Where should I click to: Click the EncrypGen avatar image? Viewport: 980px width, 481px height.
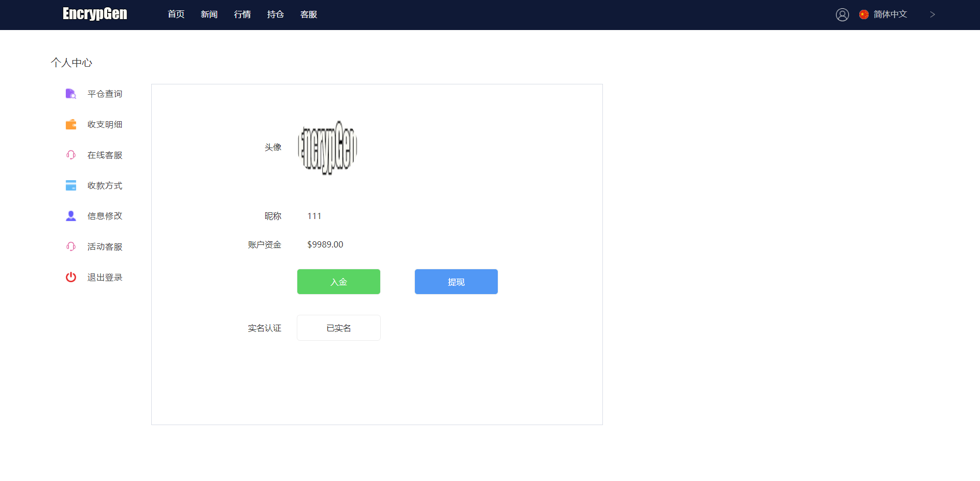coord(327,148)
